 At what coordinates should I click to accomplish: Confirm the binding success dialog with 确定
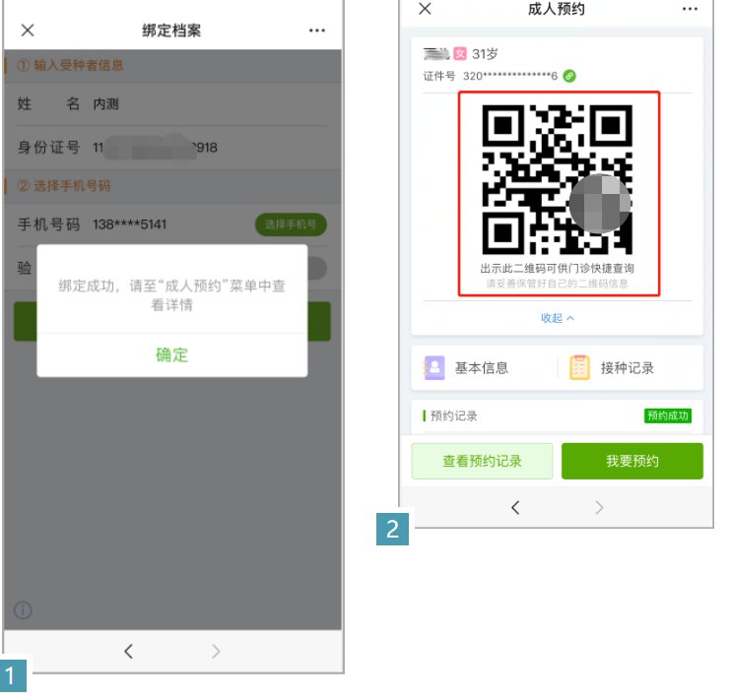point(172,355)
